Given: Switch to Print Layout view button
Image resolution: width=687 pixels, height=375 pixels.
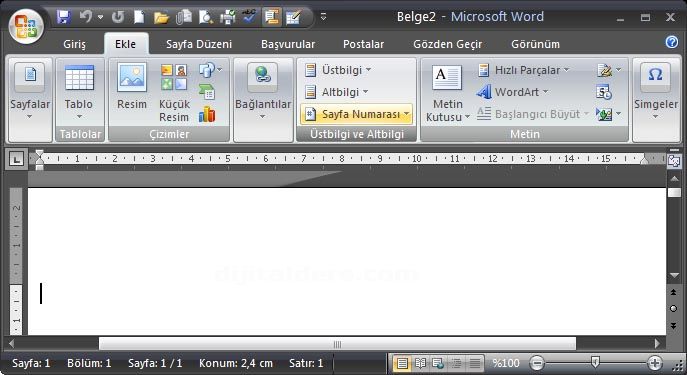Looking at the screenshot, I should pyautogui.click(x=402, y=363).
